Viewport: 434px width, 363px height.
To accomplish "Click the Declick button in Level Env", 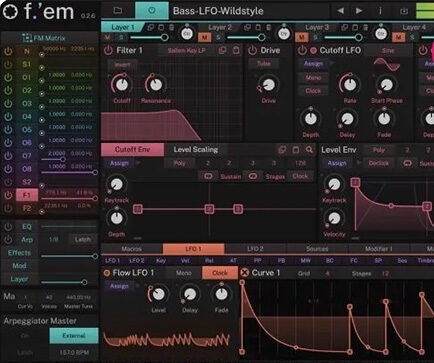I will (378, 163).
